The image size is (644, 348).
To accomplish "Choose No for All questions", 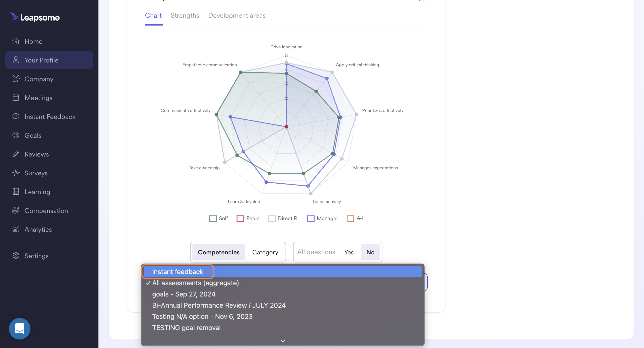I will click(x=370, y=252).
